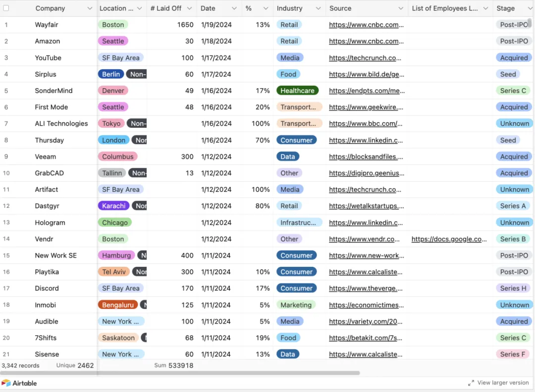Click row number 9 for Veeam
The width and height of the screenshot is (535, 392).
(6, 156)
